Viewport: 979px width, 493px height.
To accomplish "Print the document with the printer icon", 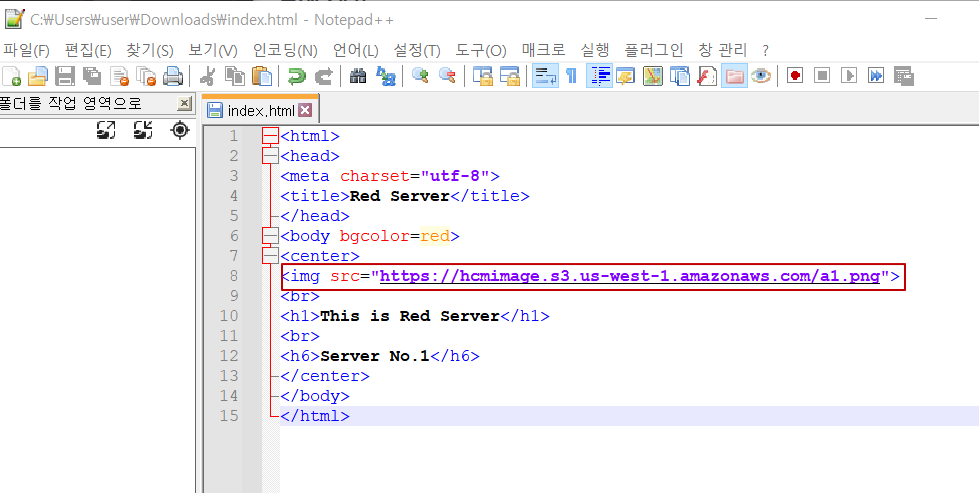I will pyautogui.click(x=173, y=76).
